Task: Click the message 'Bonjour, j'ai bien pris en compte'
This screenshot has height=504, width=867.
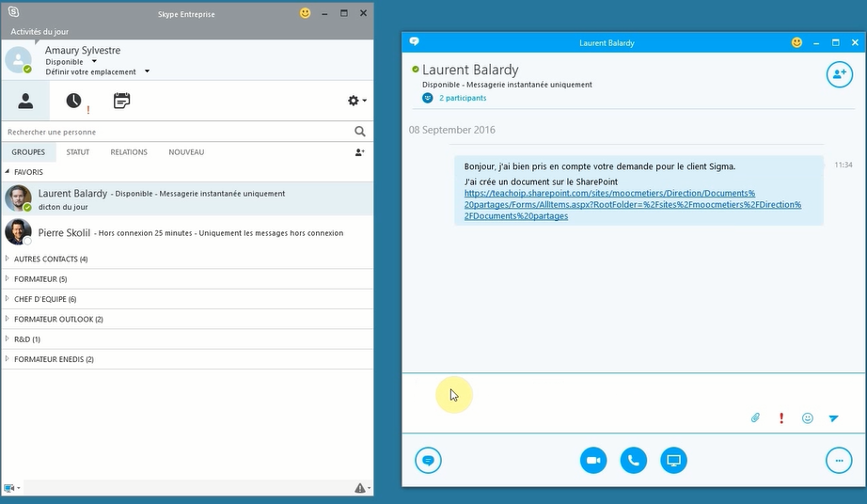Action: pyautogui.click(x=600, y=166)
